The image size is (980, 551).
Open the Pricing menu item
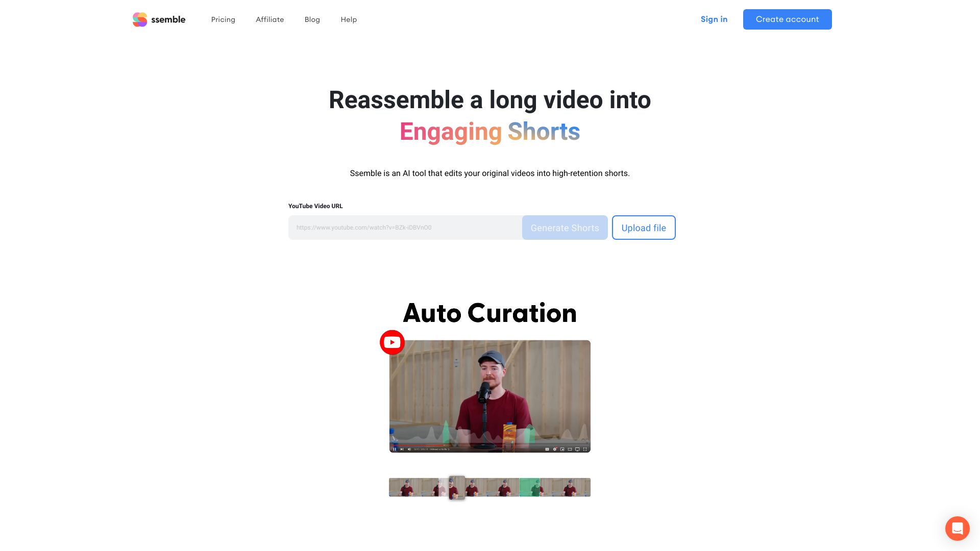(223, 19)
